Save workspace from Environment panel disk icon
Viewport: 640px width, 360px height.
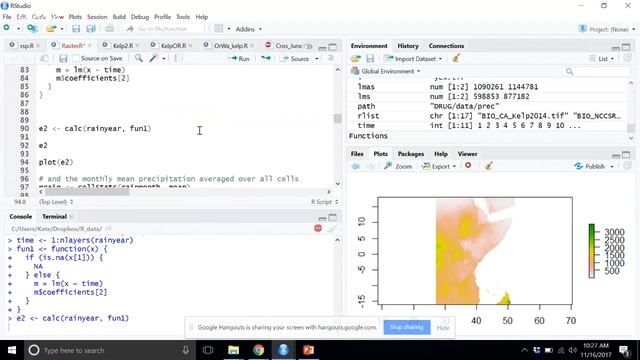point(370,59)
